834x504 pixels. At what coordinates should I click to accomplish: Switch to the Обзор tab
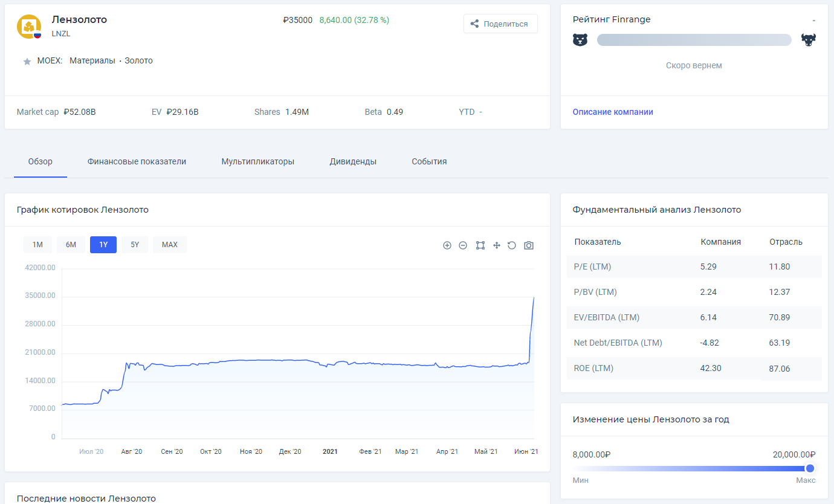click(x=40, y=161)
